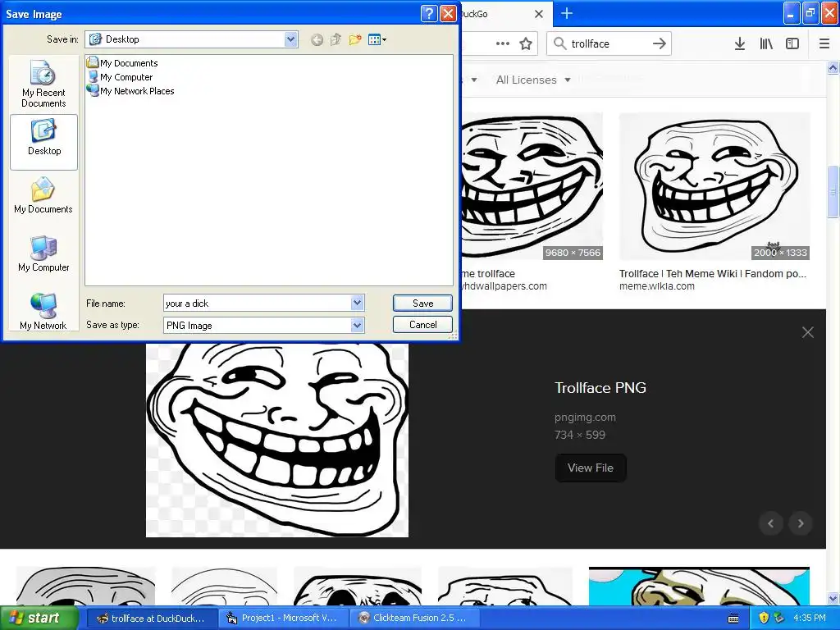Viewport: 840px width, 630px height.
Task: Click the page scroll-down arrow
Action: pos(833,598)
